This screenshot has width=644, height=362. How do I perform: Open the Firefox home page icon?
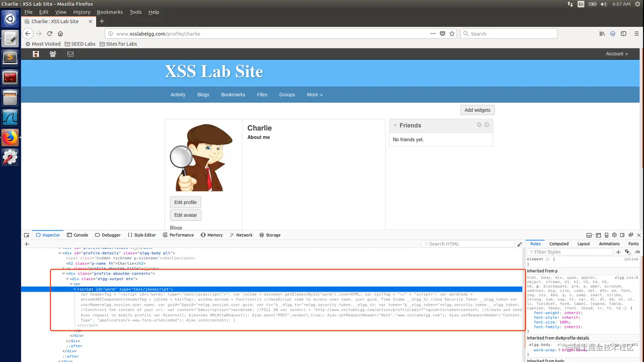click(x=60, y=33)
